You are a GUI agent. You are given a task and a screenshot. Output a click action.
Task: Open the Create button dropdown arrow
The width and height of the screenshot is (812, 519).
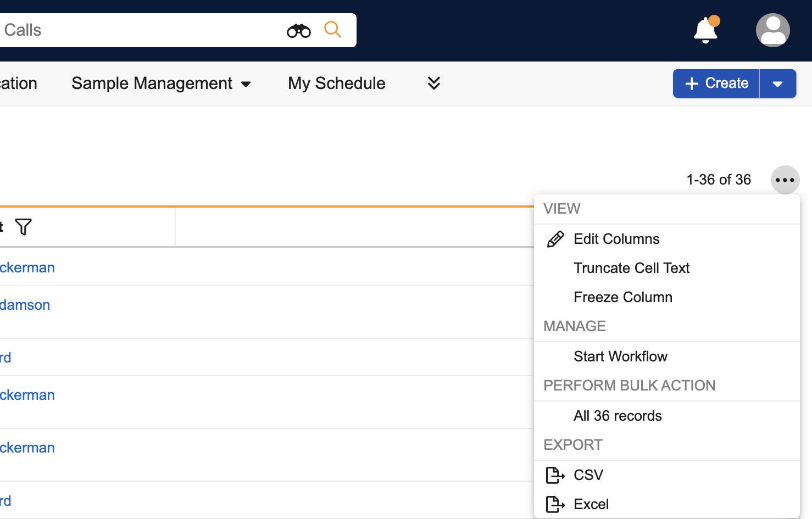(777, 84)
